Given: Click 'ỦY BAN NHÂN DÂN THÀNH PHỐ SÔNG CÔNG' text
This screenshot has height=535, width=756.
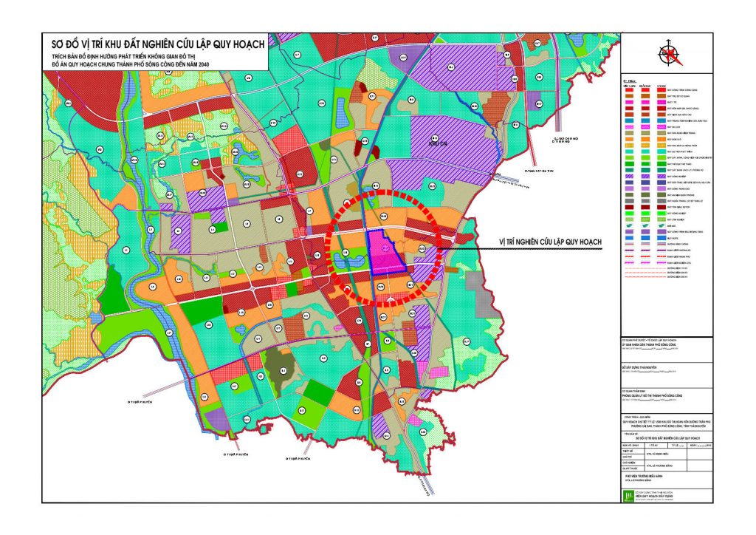Looking at the screenshot, I should 650,345.
